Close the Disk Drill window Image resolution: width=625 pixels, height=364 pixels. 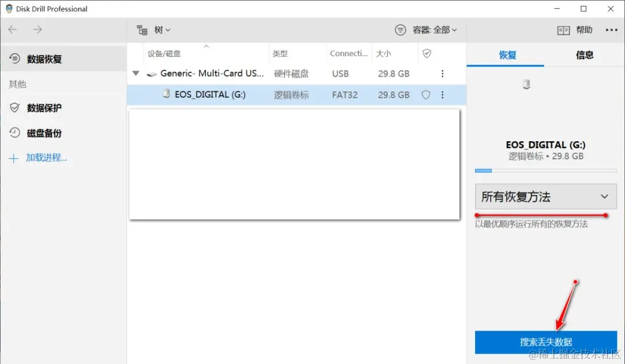tap(611, 8)
